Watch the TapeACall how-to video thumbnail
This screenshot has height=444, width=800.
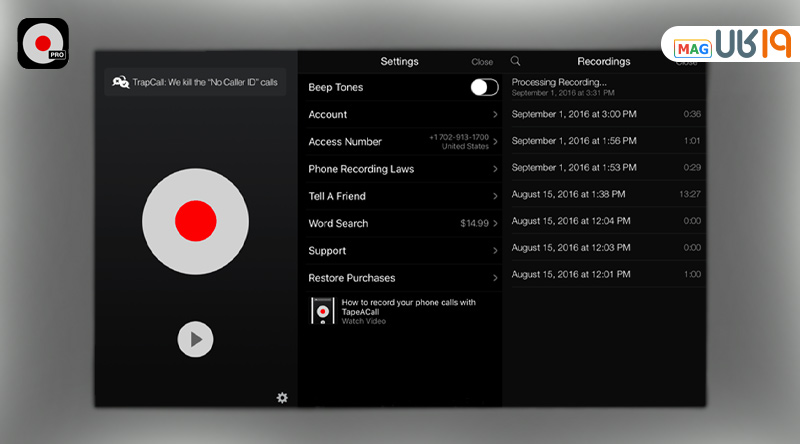(x=322, y=311)
